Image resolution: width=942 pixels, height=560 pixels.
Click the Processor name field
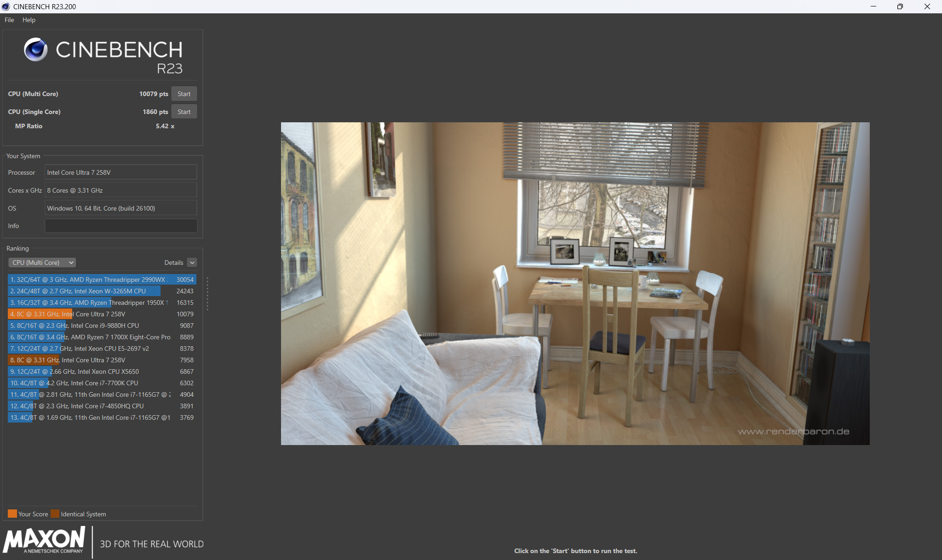(x=121, y=172)
